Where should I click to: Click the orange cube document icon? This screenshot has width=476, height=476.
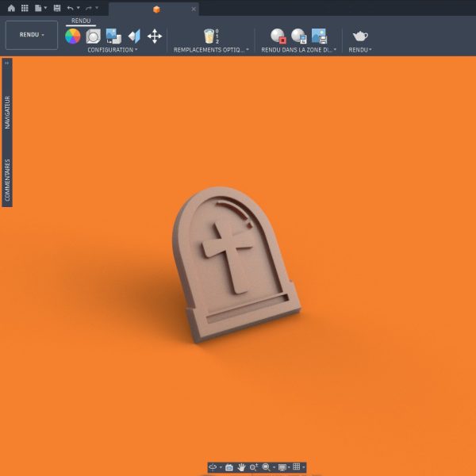tap(156, 10)
